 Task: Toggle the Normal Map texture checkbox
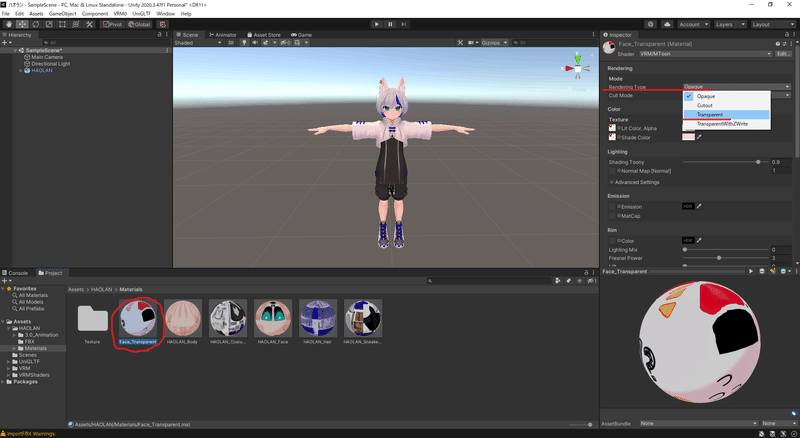(x=612, y=171)
